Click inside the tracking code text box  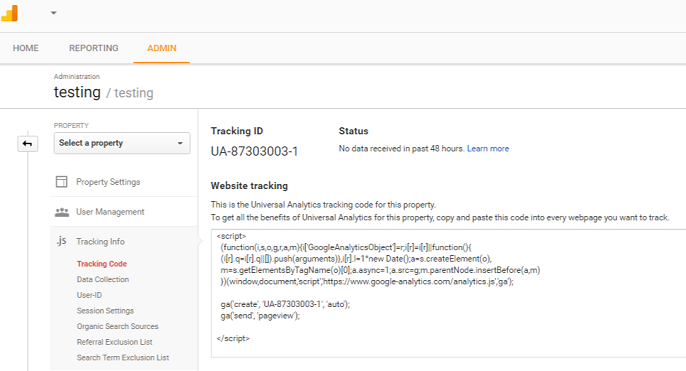[x=448, y=293]
